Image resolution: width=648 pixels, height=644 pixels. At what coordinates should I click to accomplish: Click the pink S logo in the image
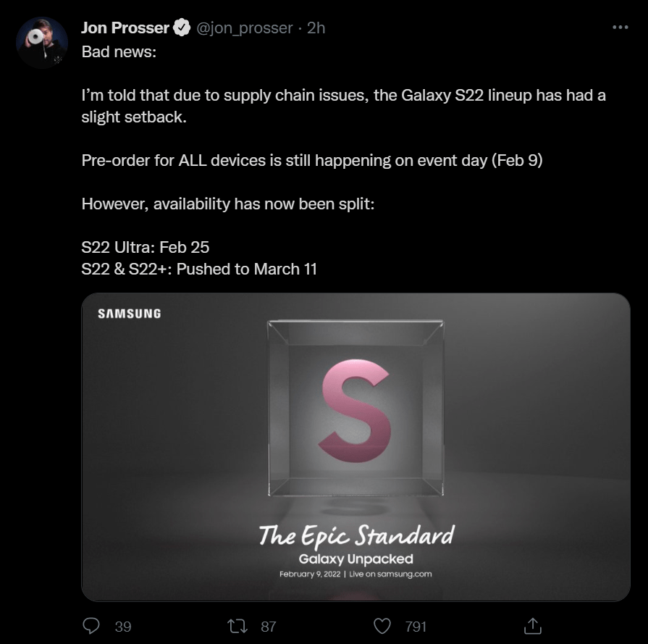click(x=355, y=410)
